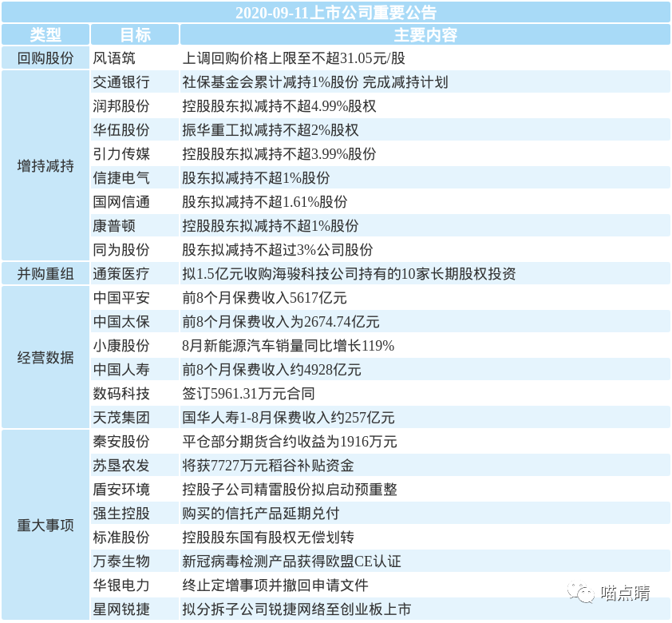Click '控股股东国有股权无偿划转' text
The width and height of the screenshot is (672, 623).
pos(268,538)
